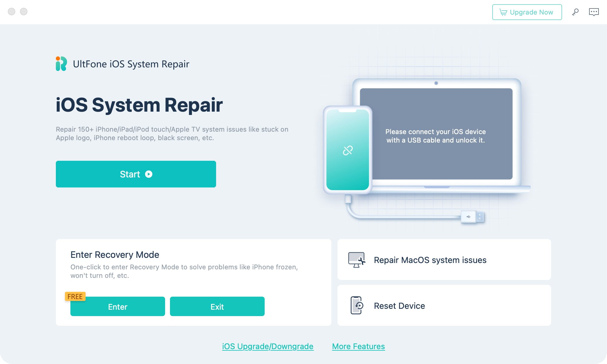Click the Enter Recovery Mode title
Image resolution: width=607 pixels, height=364 pixels.
pos(115,254)
